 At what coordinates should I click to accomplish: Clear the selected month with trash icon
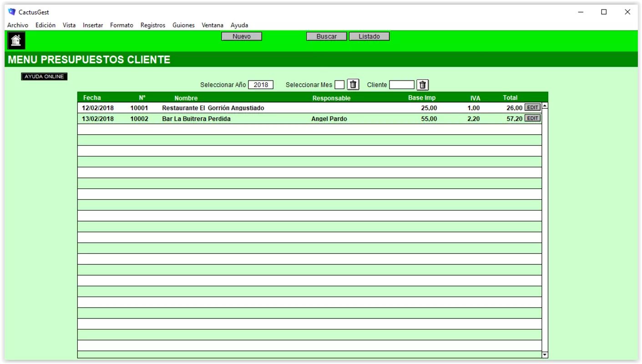(x=353, y=85)
